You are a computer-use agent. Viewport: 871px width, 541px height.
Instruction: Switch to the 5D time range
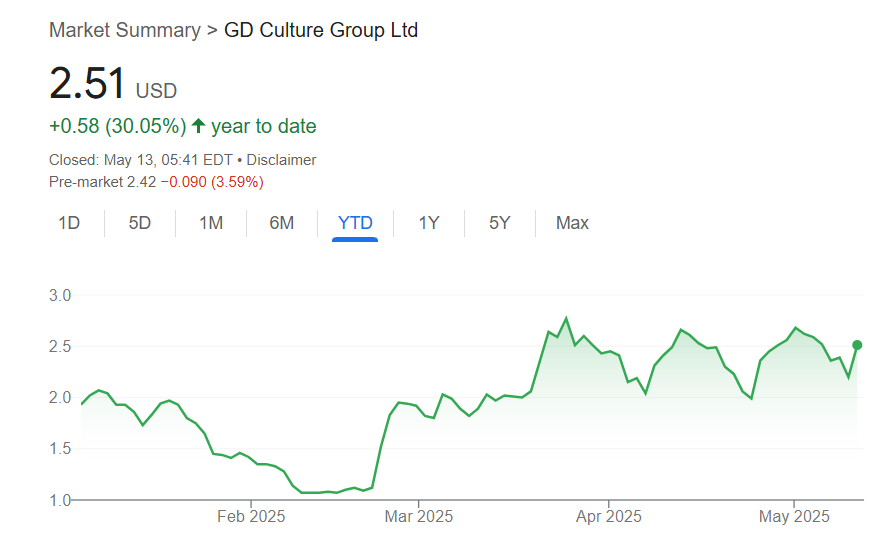[140, 223]
